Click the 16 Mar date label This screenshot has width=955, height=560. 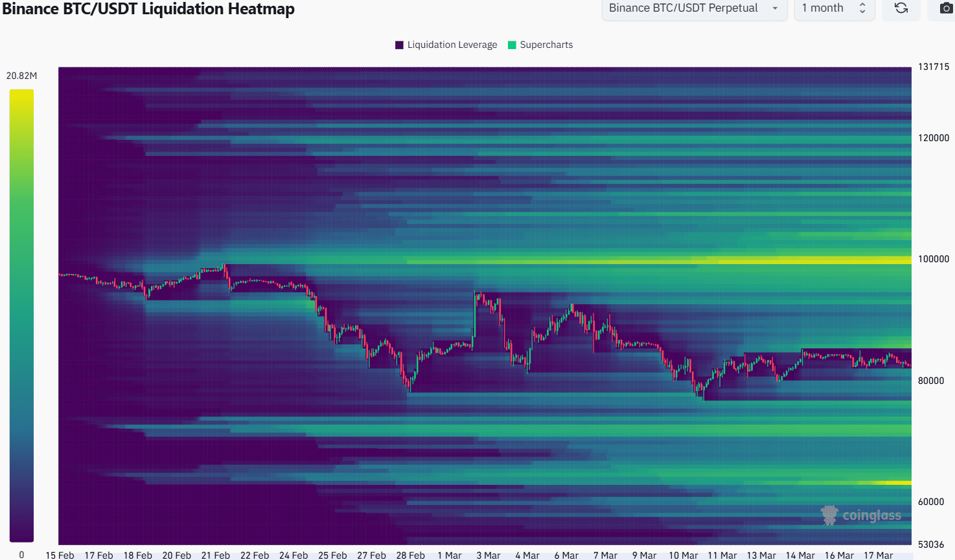point(839,555)
